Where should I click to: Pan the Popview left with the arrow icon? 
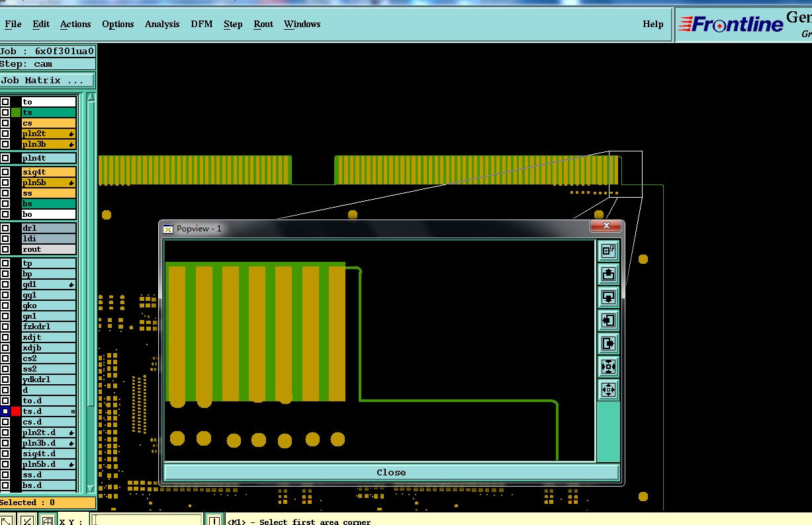coord(608,320)
